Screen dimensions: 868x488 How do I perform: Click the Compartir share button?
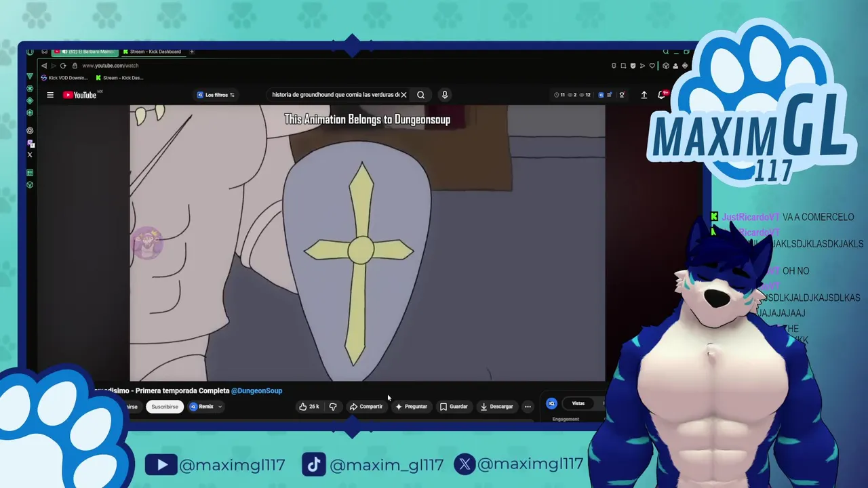pos(366,407)
